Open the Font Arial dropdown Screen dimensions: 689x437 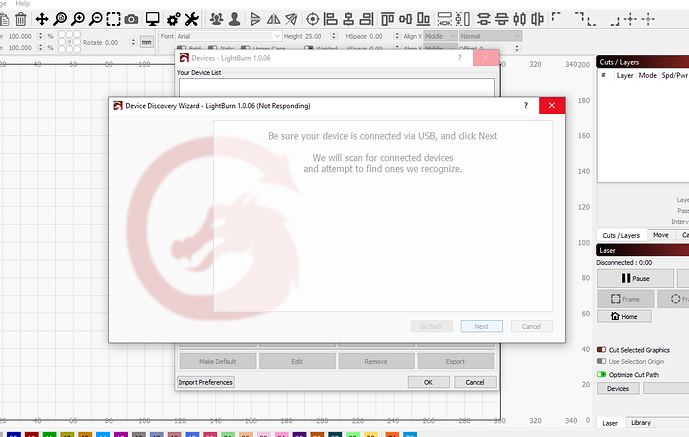point(228,36)
